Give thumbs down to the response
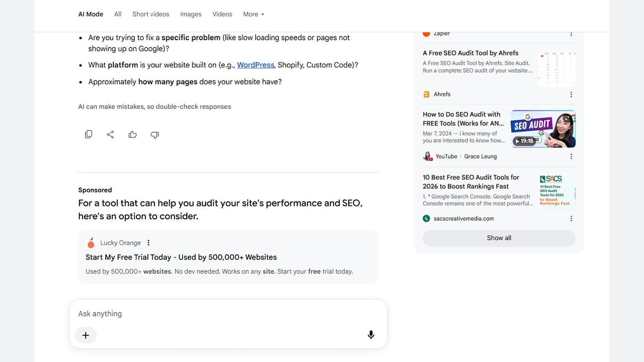Image resolution: width=644 pixels, height=362 pixels. (x=155, y=134)
